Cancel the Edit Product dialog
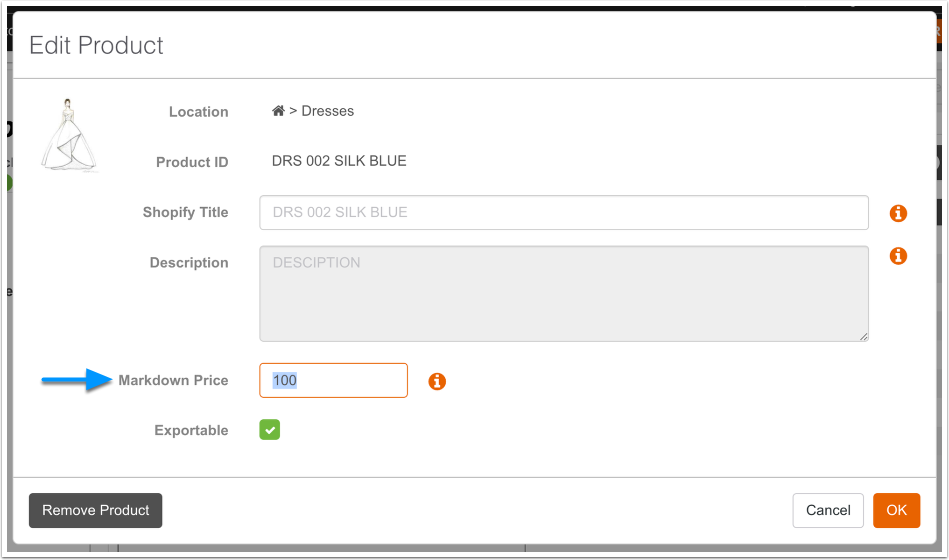The width and height of the screenshot is (949, 560). click(x=828, y=510)
